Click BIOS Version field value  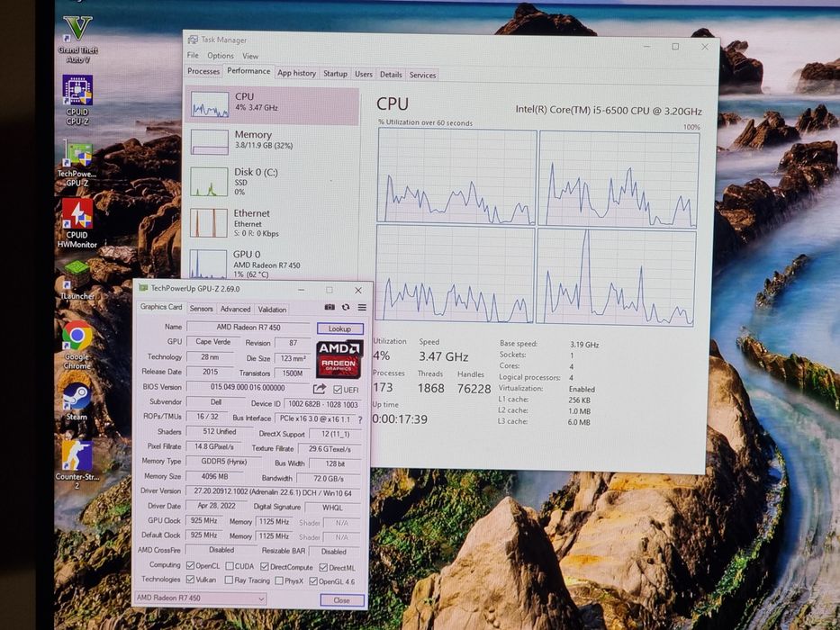tap(248, 387)
